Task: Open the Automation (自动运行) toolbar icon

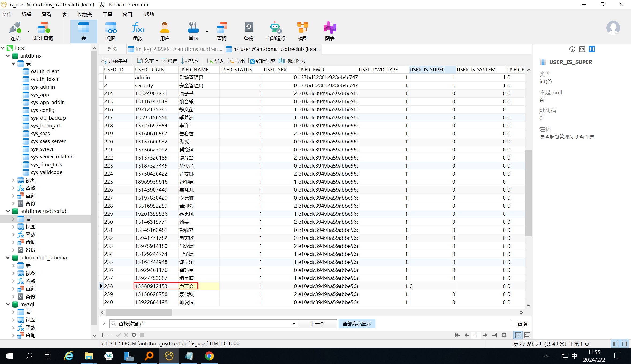Action: [x=276, y=31]
